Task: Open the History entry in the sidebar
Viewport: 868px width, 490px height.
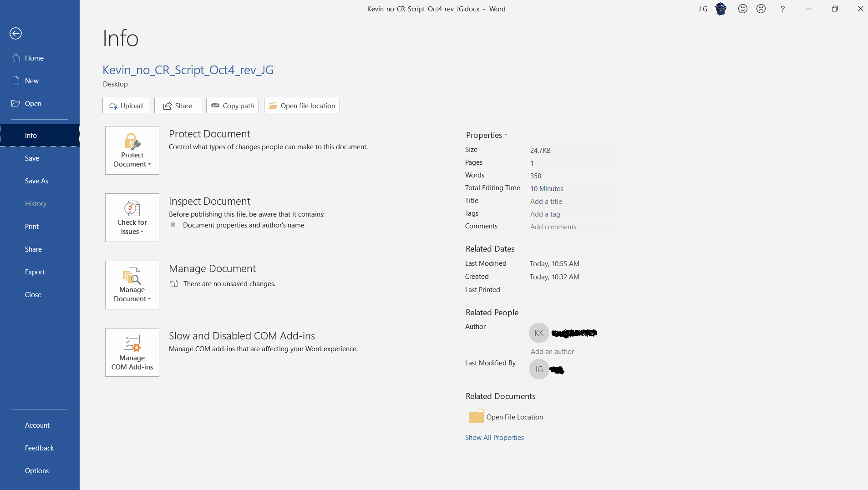Action: (40, 204)
